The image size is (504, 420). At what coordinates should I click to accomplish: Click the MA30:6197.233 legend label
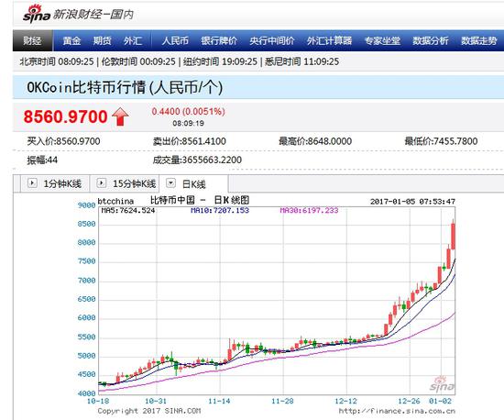[x=309, y=210]
